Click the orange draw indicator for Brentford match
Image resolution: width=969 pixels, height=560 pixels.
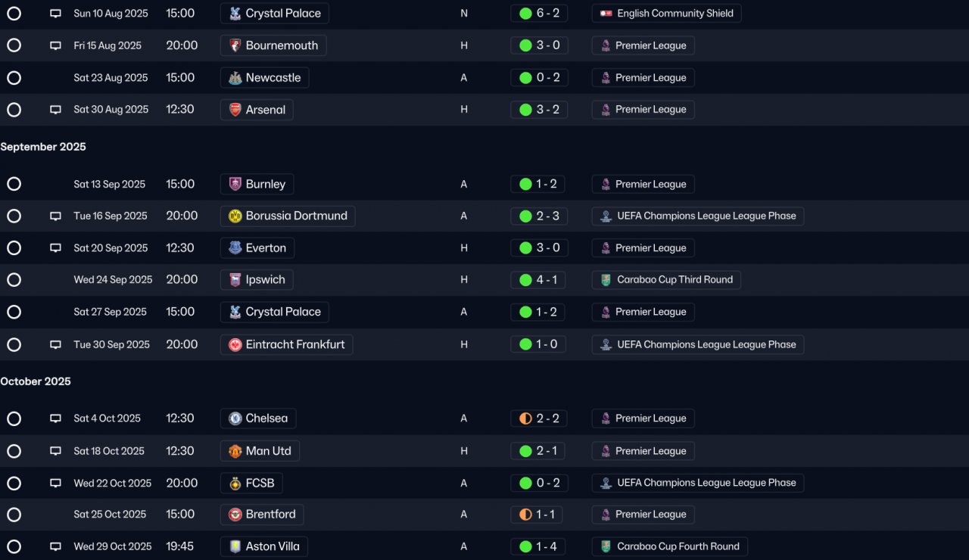pos(525,515)
